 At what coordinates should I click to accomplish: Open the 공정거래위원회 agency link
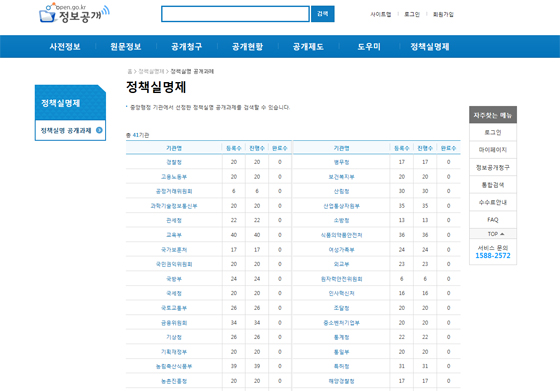(x=174, y=191)
